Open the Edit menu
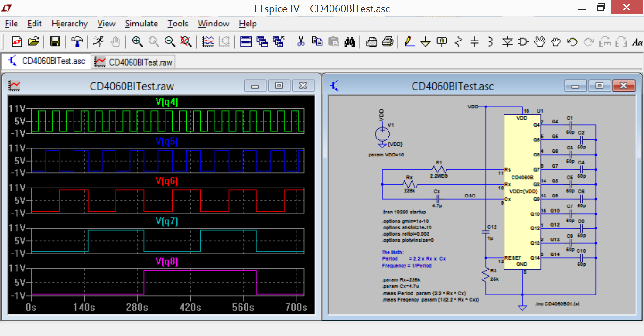 click(x=34, y=24)
